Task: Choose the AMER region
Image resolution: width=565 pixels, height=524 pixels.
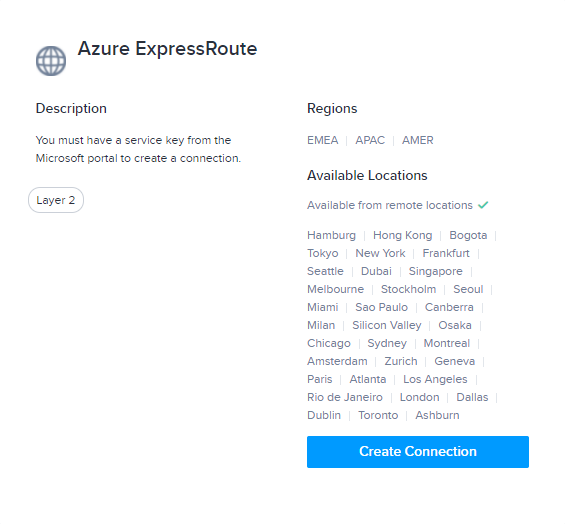Action: [x=418, y=140]
